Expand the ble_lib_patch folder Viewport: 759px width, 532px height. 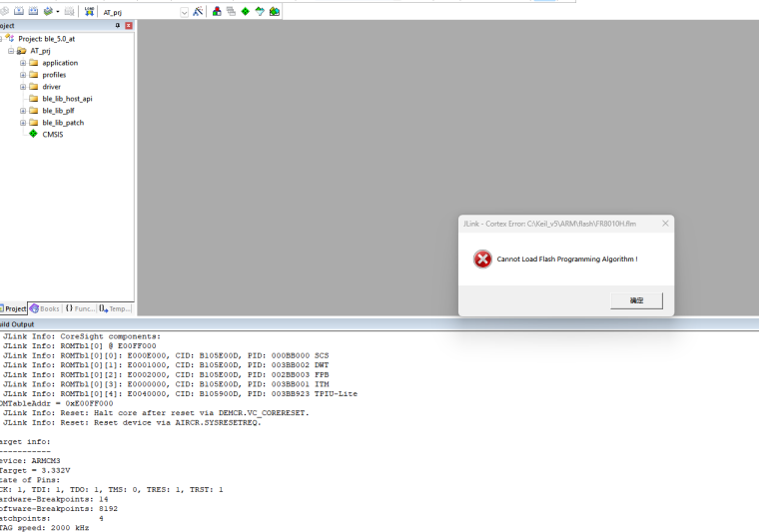coord(23,123)
